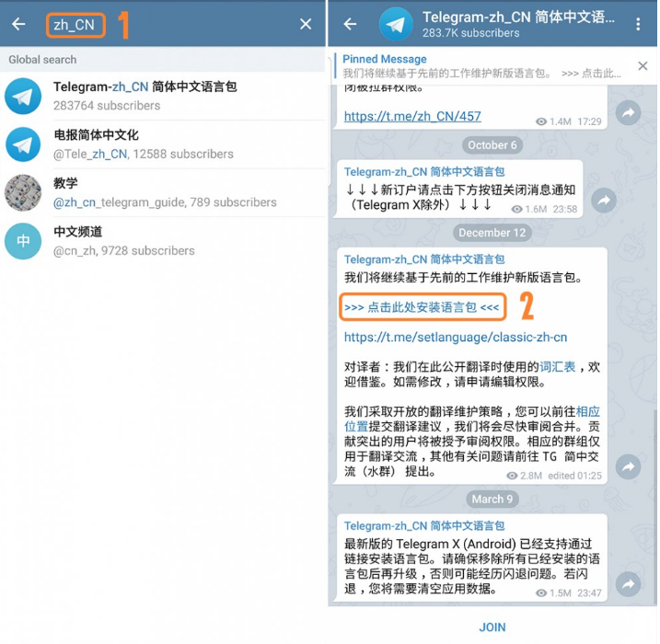This screenshot has height=644, width=660.
Task: Open Telegram-zh_CN 简体中文语言包 search result
Action: click(163, 96)
